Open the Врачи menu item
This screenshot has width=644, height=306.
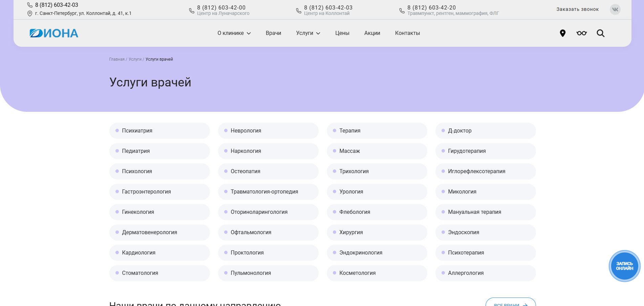click(273, 33)
